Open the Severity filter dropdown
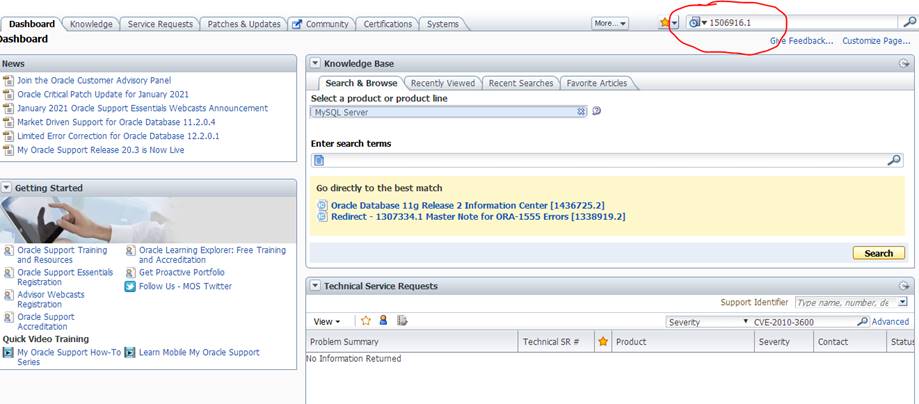 click(745, 322)
